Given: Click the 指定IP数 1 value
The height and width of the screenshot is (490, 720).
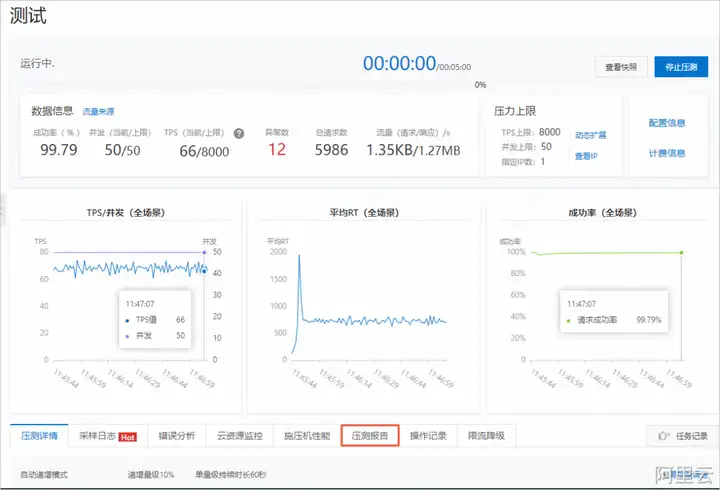Looking at the screenshot, I should pyautogui.click(x=543, y=162).
